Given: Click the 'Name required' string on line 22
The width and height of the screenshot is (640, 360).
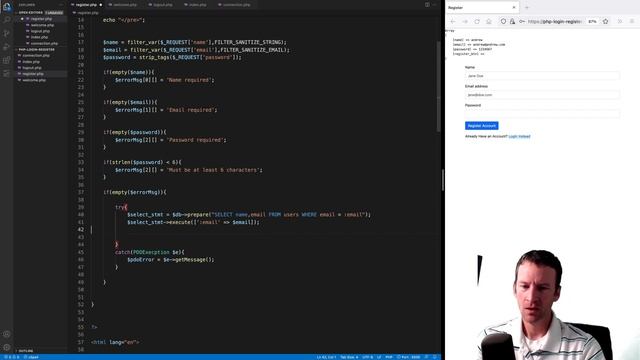Looking at the screenshot, I should 189,80.
